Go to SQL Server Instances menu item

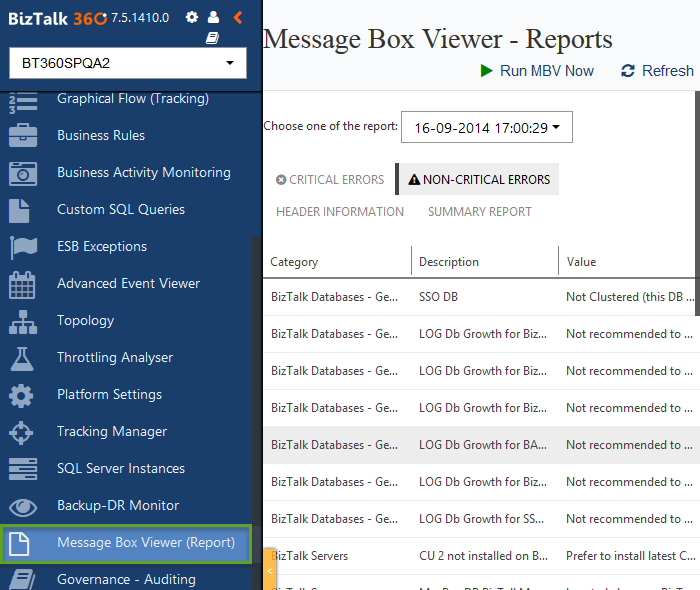click(x=121, y=469)
